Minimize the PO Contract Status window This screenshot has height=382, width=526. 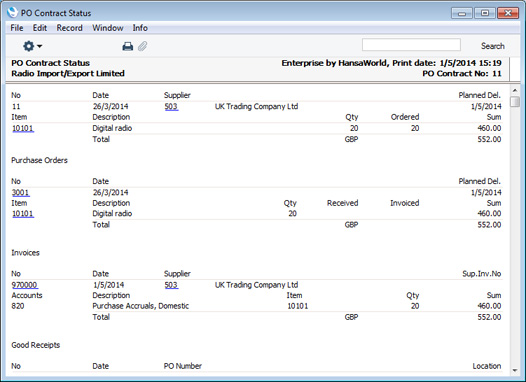462,13
